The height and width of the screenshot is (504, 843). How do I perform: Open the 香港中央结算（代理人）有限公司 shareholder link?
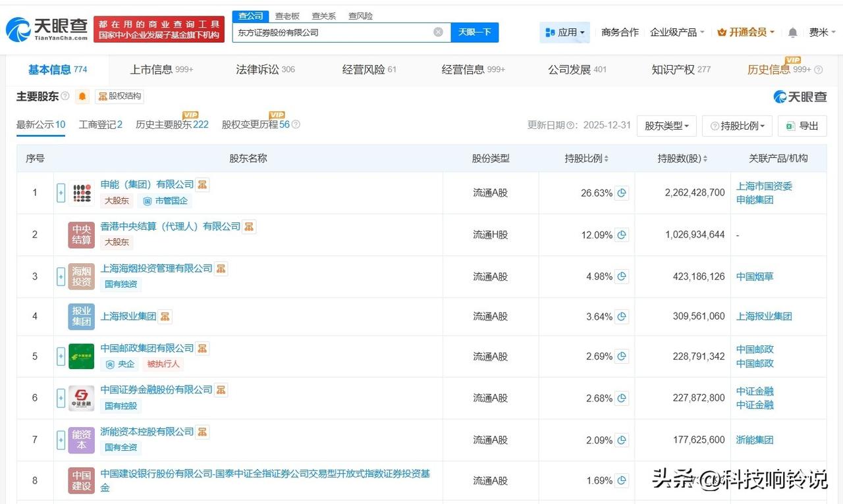pyautogui.click(x=171, y=226)
